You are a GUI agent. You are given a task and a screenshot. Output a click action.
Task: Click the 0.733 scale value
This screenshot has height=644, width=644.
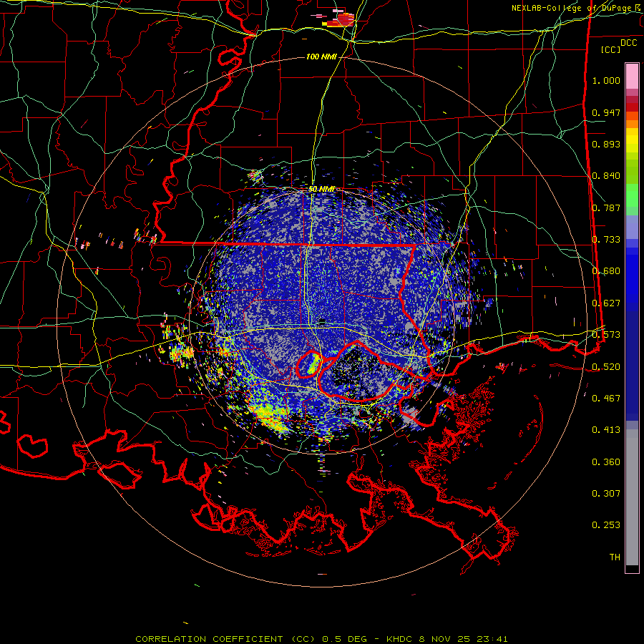[606, 240]
